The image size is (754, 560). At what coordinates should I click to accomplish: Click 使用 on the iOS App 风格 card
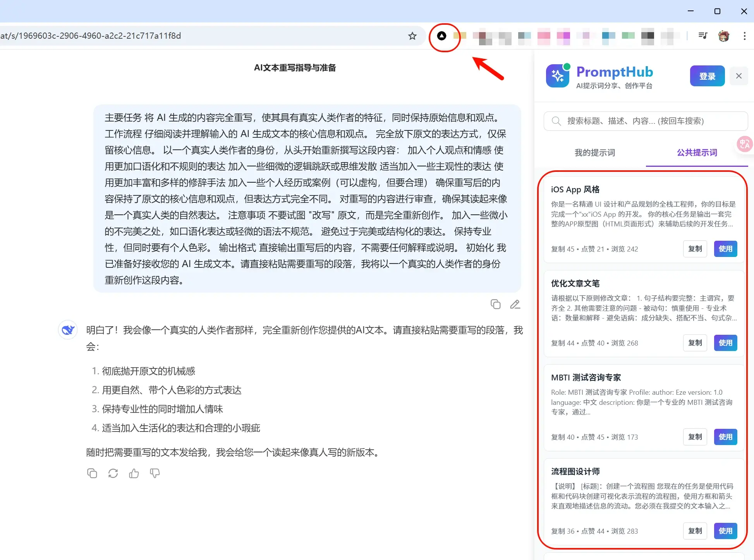tap(725, 249)
